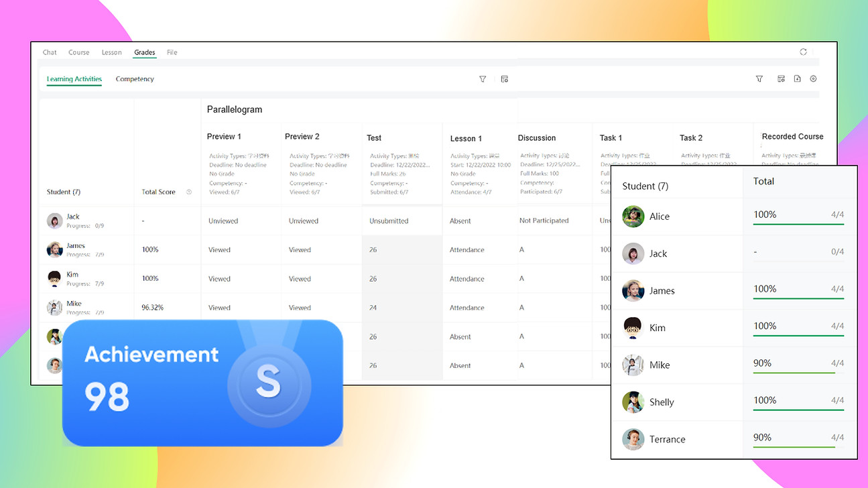Click the Achievement 98 card
The width and height of the screenshot is (868, 488).
pyautogui.click(x=202, y=383)
